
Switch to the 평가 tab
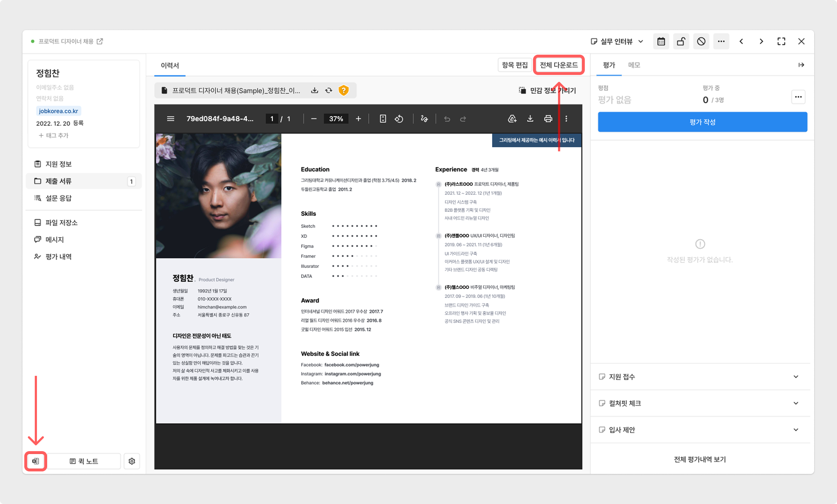pos(609,65)
